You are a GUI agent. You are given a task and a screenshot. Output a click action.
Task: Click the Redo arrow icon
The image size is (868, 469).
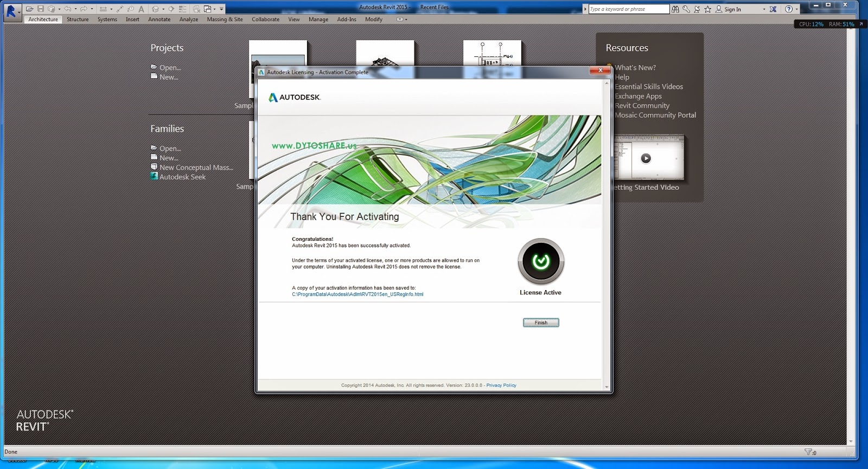(x=84, y=9)
